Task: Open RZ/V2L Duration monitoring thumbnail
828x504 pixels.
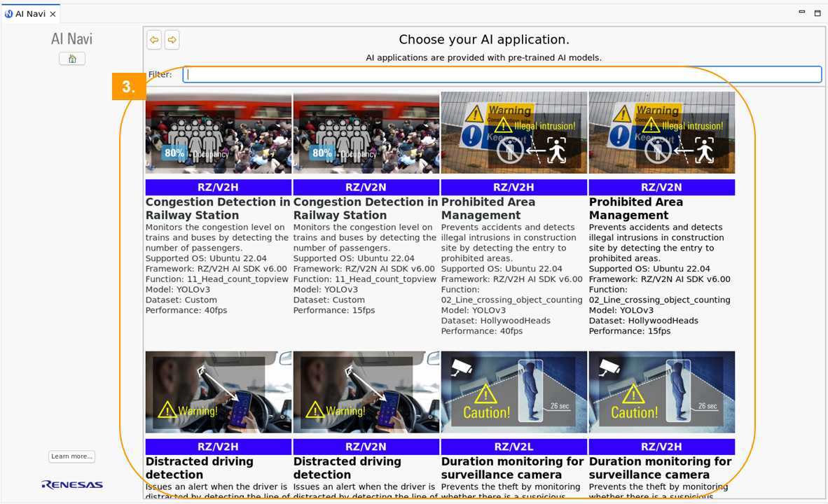Action: click(513, 392)
